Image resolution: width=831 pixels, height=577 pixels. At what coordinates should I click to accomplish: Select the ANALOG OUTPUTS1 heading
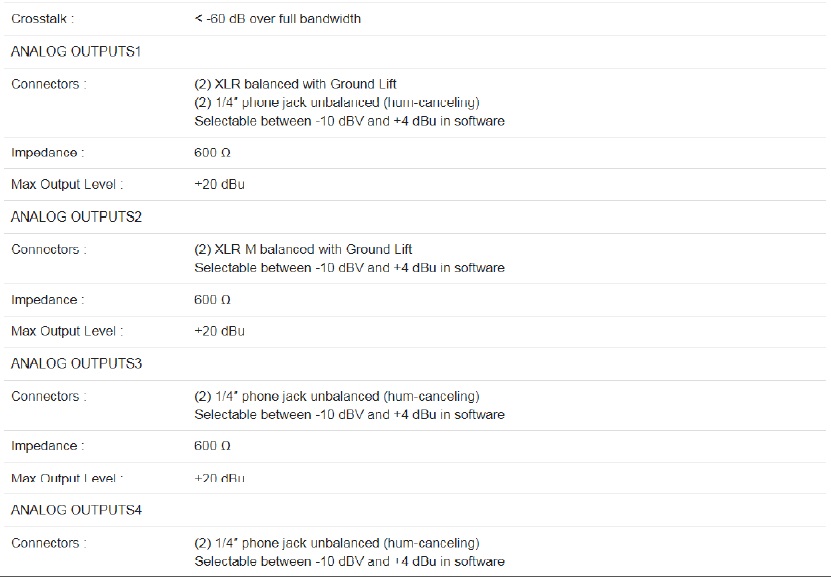click(x=76, y=51)
